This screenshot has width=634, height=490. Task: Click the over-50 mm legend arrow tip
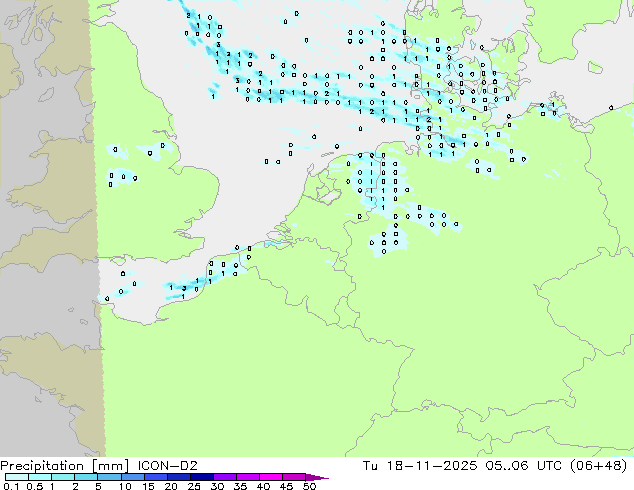317,478
